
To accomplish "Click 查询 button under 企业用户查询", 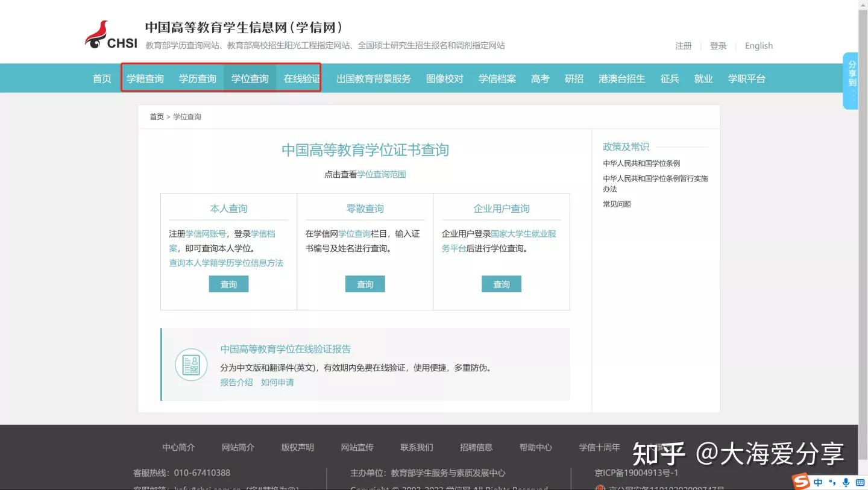I will pos(501,284).
